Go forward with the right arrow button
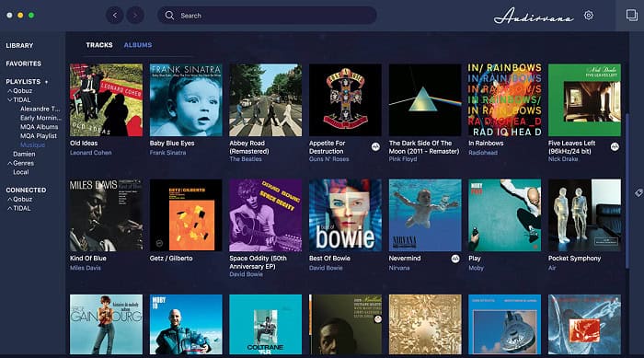The image size is (644, 358). tap(135, 16)
